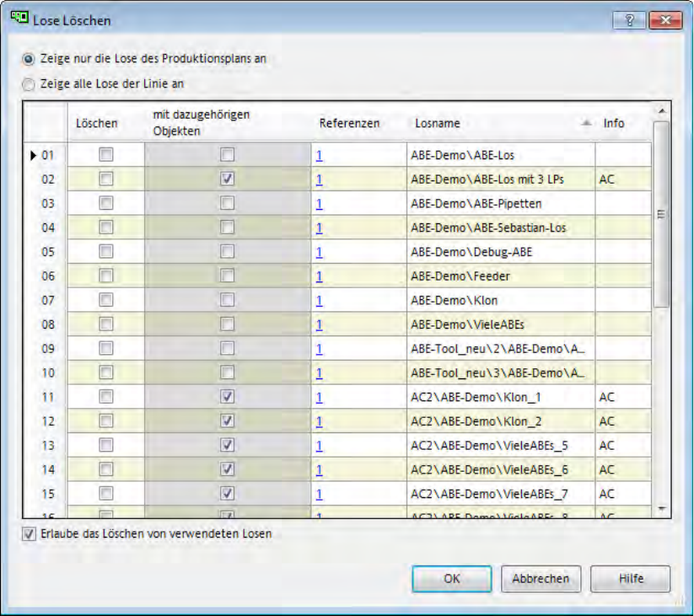Open reference link in row 14
The width and height of the screenshot is (694, 616).
tap(319, 469)
